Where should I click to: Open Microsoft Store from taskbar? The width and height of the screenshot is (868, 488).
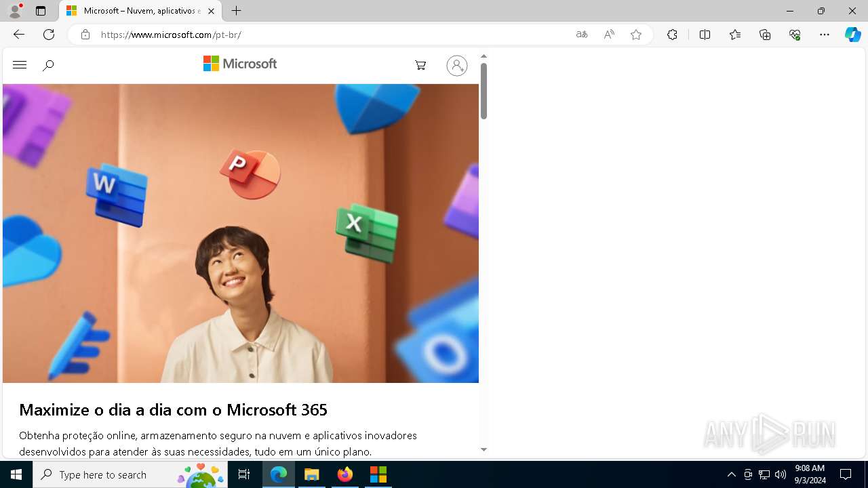click(378, 474)
